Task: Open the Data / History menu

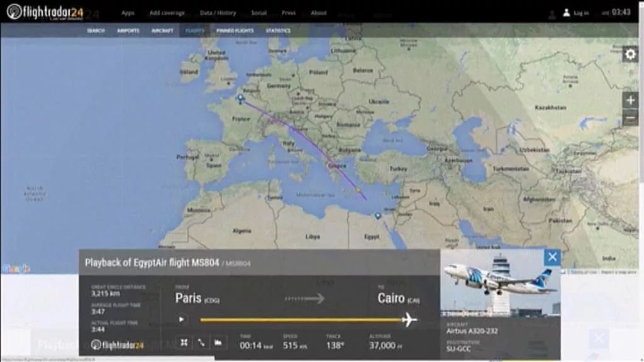Action: tap(218, 13)
